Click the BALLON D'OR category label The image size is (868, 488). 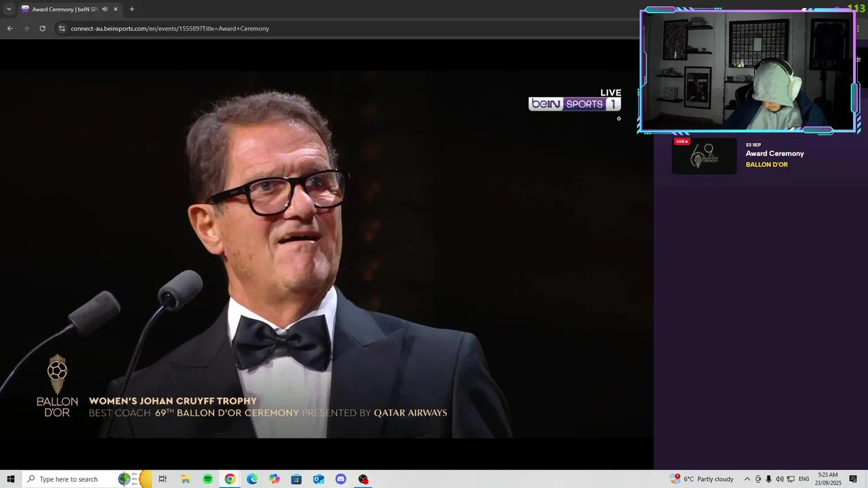(766, 165)
